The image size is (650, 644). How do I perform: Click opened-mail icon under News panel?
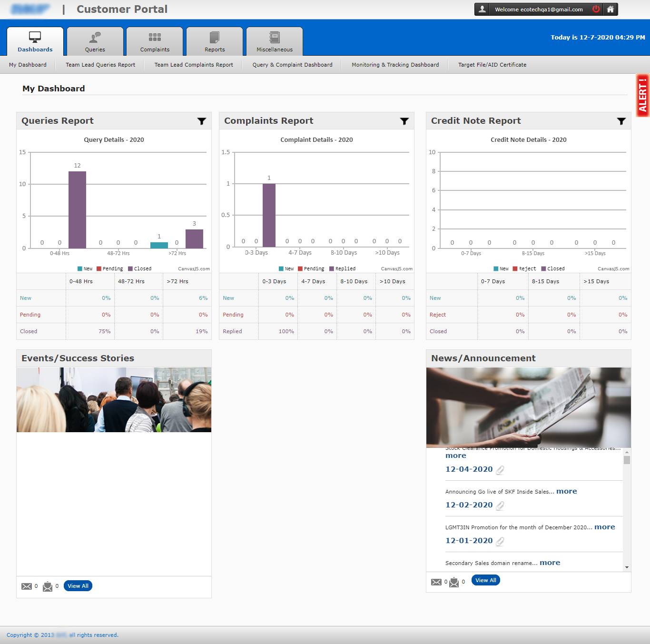[454, 582]
